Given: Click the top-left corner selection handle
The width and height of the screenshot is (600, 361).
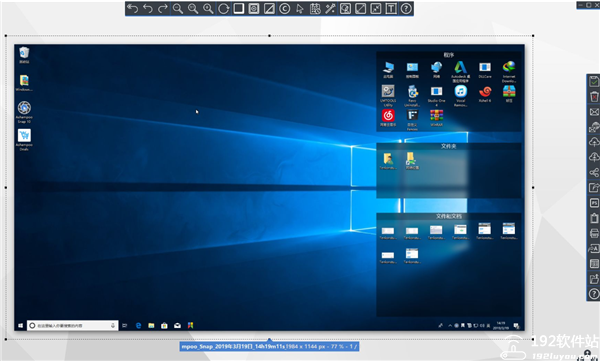Looking at the screenshot, I should click(6, 36).
